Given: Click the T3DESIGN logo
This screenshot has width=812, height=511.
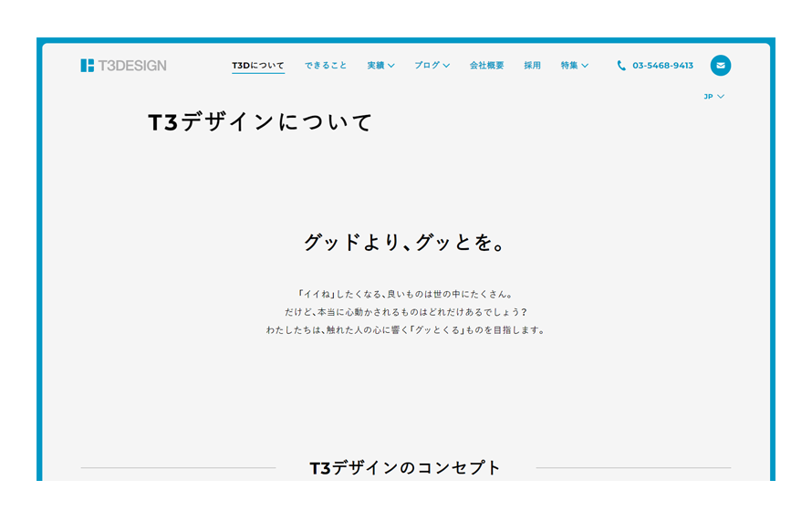Looking at the screenshot, I should click(123, 65).
